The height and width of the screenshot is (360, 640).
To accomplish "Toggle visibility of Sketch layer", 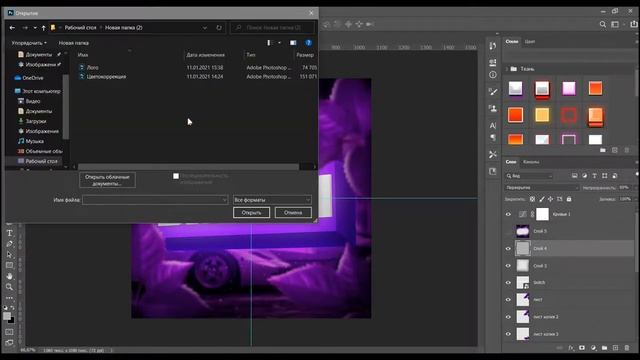I will point(508,282).
